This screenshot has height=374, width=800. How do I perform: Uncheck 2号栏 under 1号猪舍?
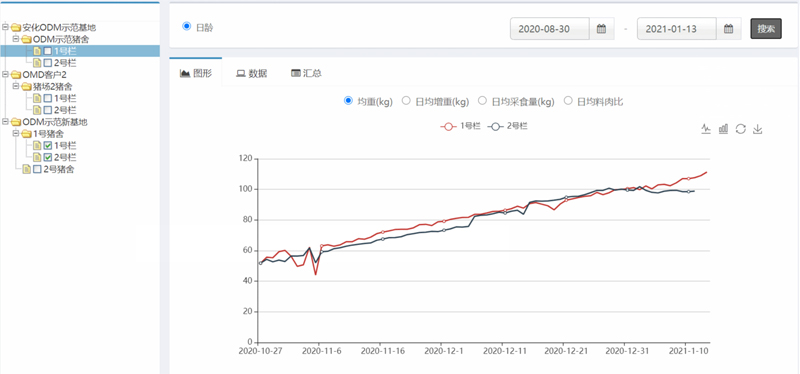47,157
